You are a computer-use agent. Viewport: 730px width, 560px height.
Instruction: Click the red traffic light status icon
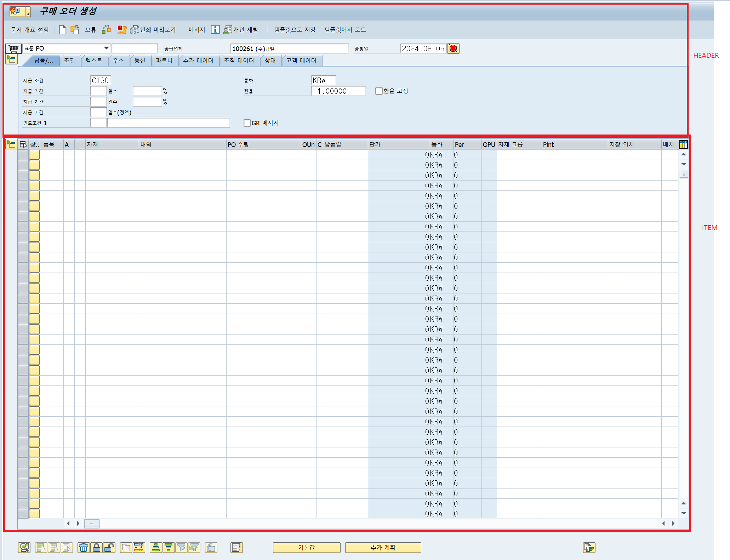453,48
